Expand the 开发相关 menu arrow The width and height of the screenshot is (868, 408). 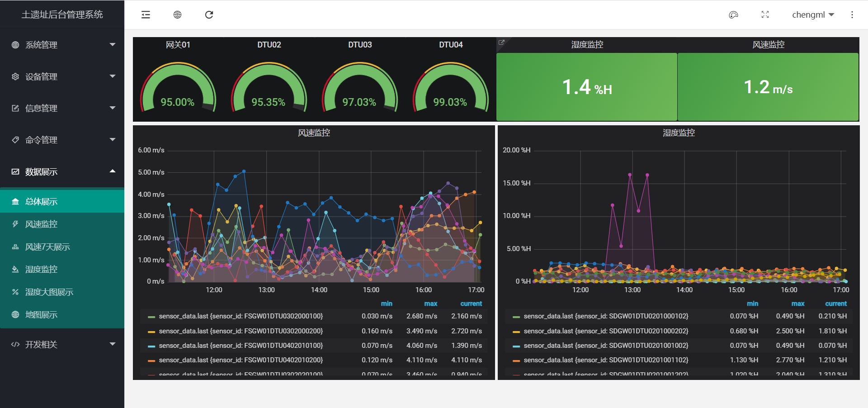pos(113,344)
